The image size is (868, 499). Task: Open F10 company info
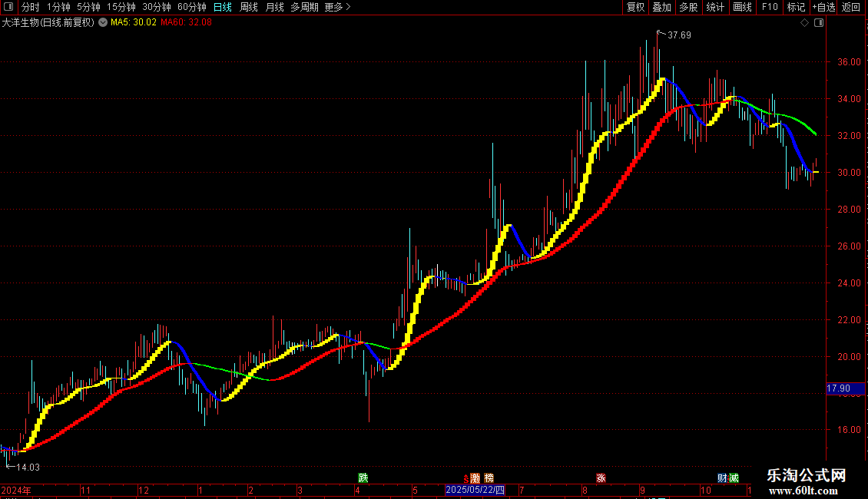(770, 7)
